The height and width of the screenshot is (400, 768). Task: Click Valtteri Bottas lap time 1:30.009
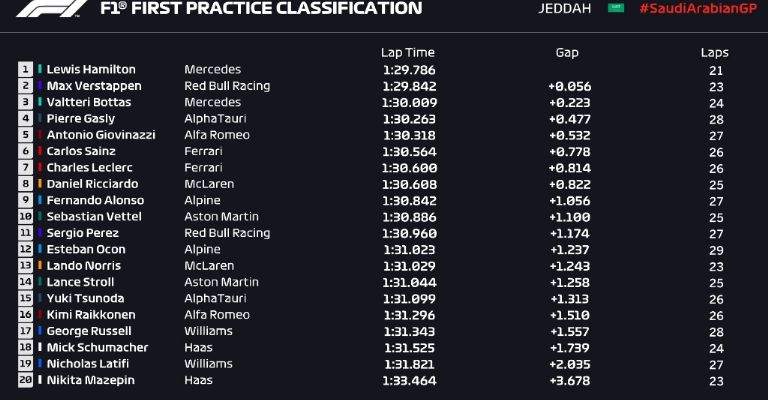tap(408, 102)
